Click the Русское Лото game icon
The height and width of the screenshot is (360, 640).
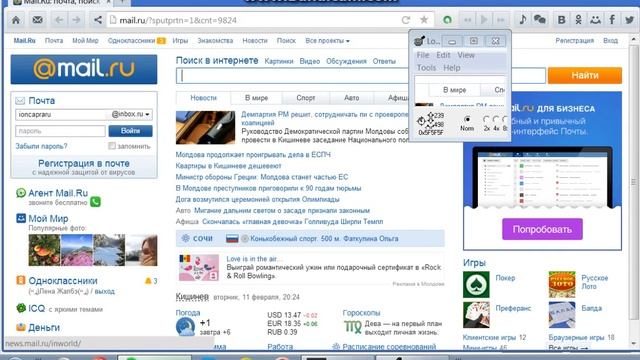(562, 284)
